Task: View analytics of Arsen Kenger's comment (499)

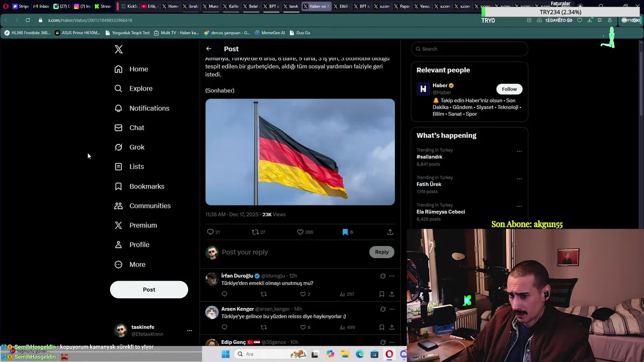Action: pyautogui.click(x=347, y=327)
